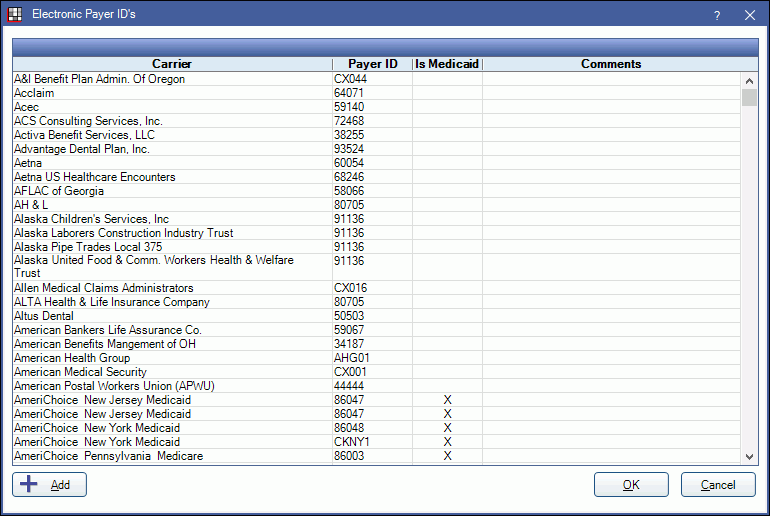The width and height of the screenshot is (770, 516).
Task: Select American Health Group row
Action: point(377,358)
